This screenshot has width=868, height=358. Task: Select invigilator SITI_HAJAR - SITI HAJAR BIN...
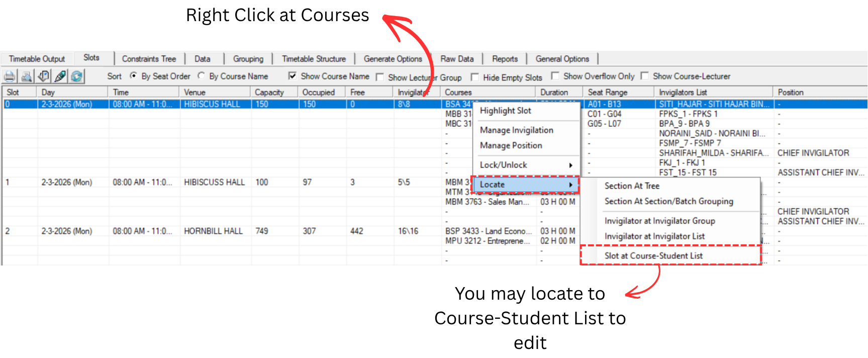tap(714, 104)
